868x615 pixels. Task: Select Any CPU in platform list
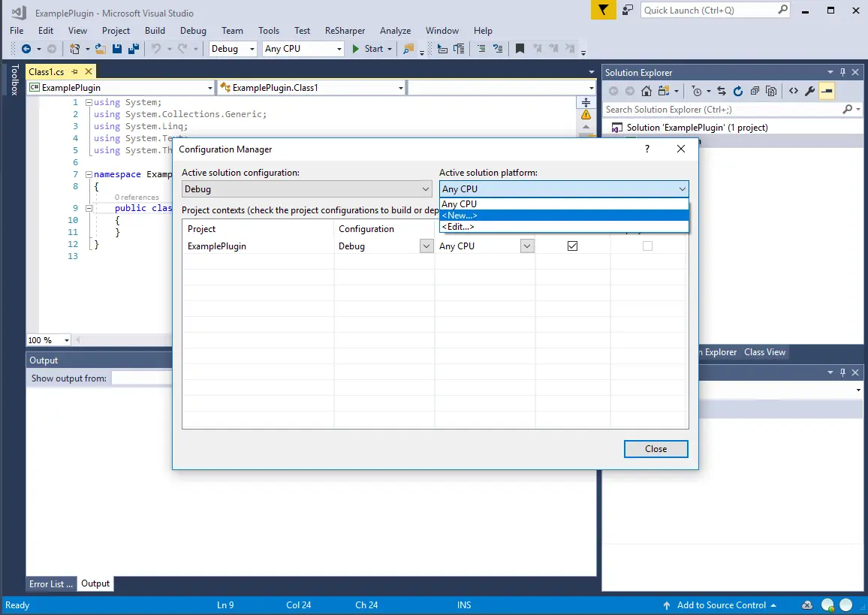pos(564,203)
